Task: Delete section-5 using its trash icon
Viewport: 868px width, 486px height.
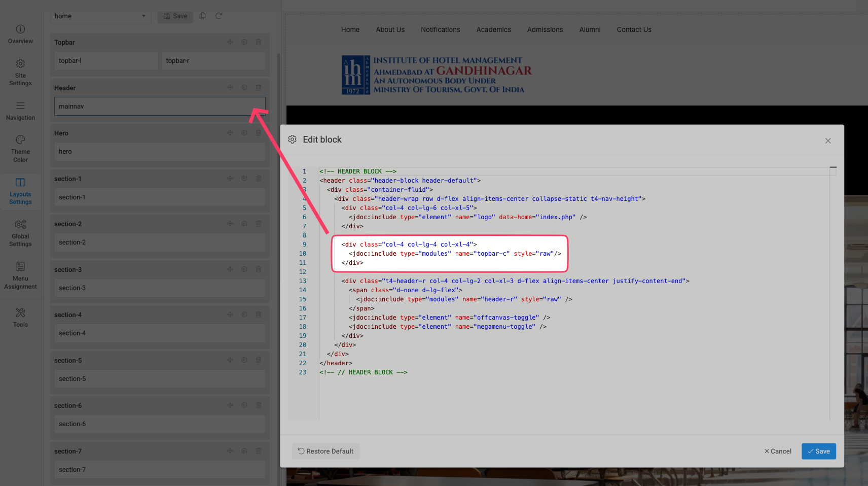Action: (259, 360)
